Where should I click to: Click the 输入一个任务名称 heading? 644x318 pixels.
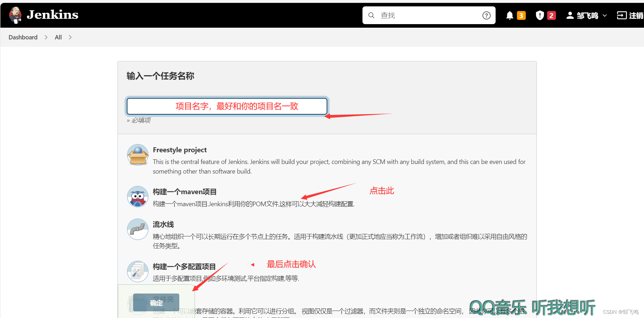(160, 76)
